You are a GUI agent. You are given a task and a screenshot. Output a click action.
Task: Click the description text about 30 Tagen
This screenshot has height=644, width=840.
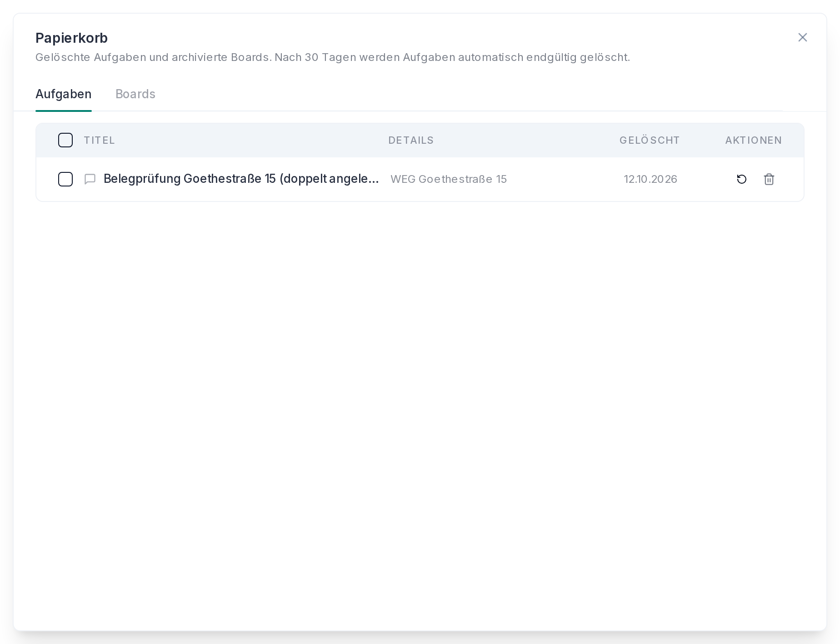(x=333, y=57)
